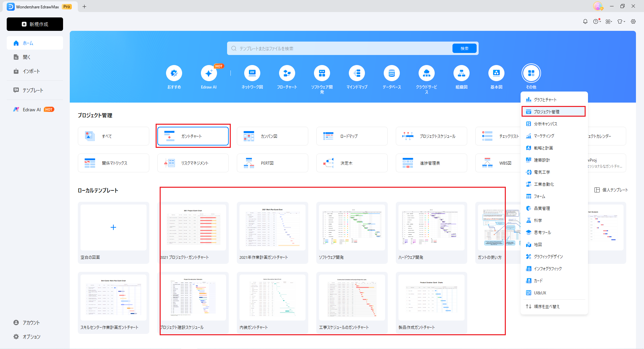Click the blue 検索 search button
This screenshot has width=644, height=349.
click(464, 49)
